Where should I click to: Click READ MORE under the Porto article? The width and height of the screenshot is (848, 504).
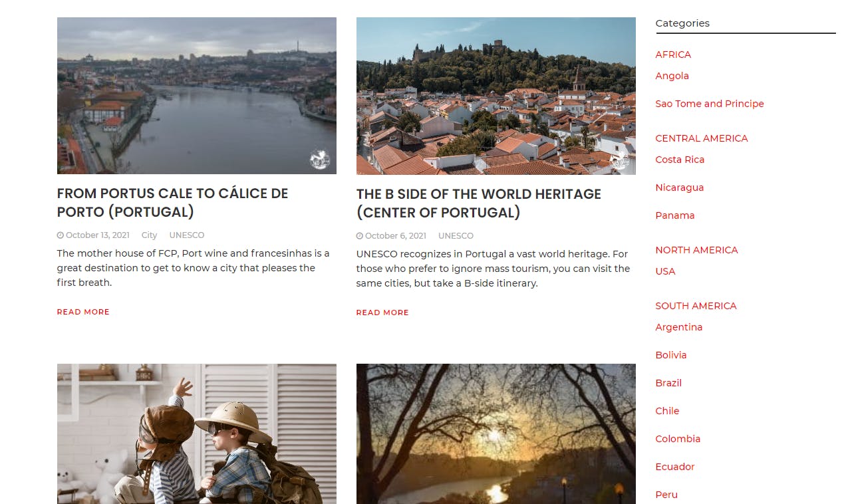tap(83, 312)
